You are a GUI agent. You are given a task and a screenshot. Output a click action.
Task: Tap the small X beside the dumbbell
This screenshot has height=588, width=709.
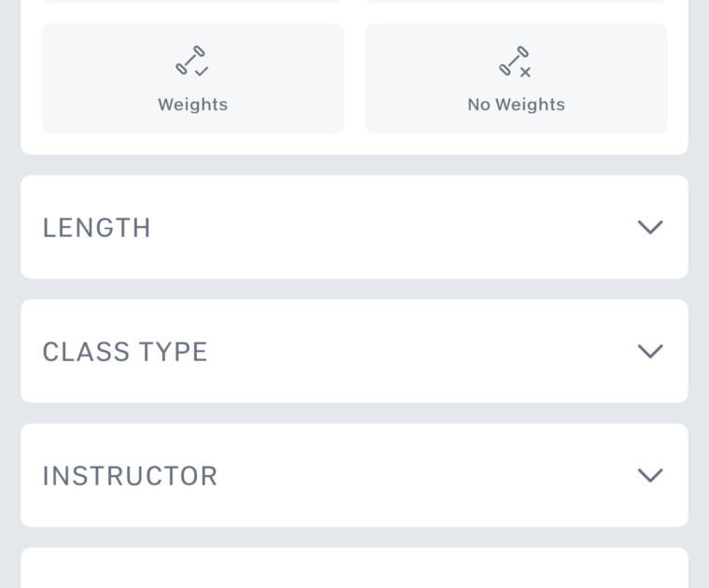coord(525,72)
